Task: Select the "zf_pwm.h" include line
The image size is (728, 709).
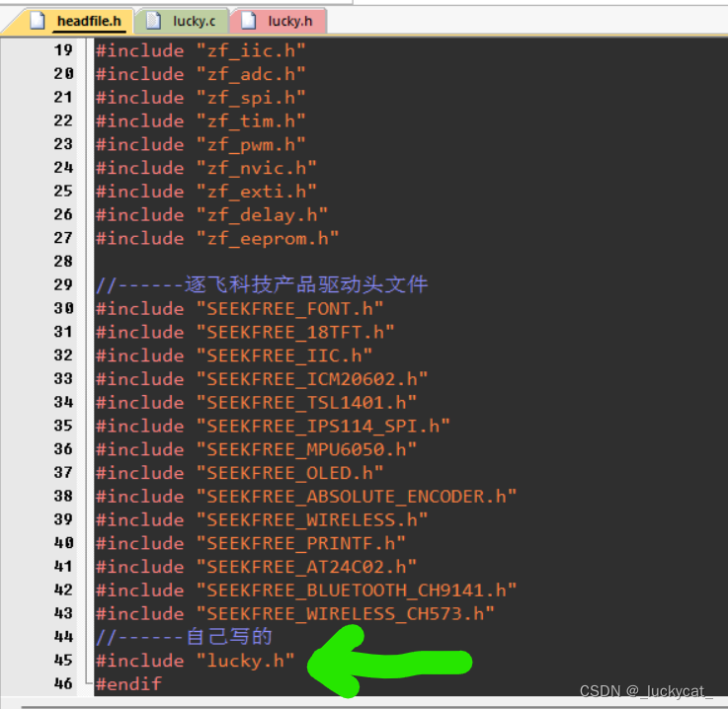Action: [201, 144]
